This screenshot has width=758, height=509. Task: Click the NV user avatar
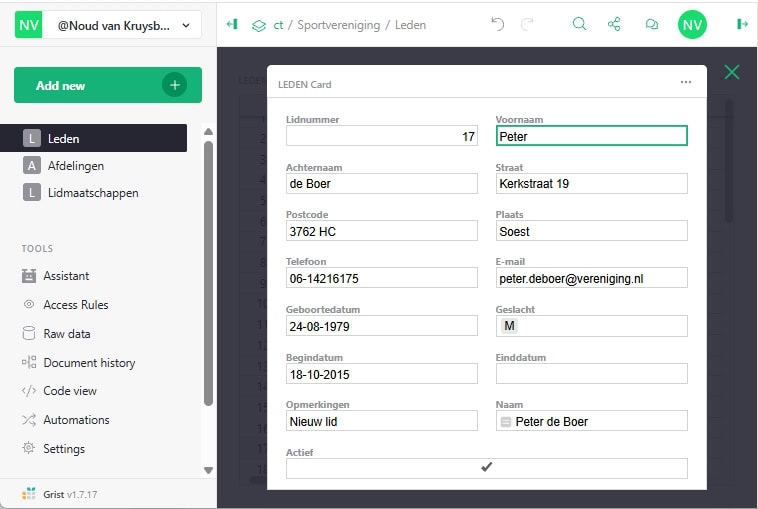click(x=692, y=25)
